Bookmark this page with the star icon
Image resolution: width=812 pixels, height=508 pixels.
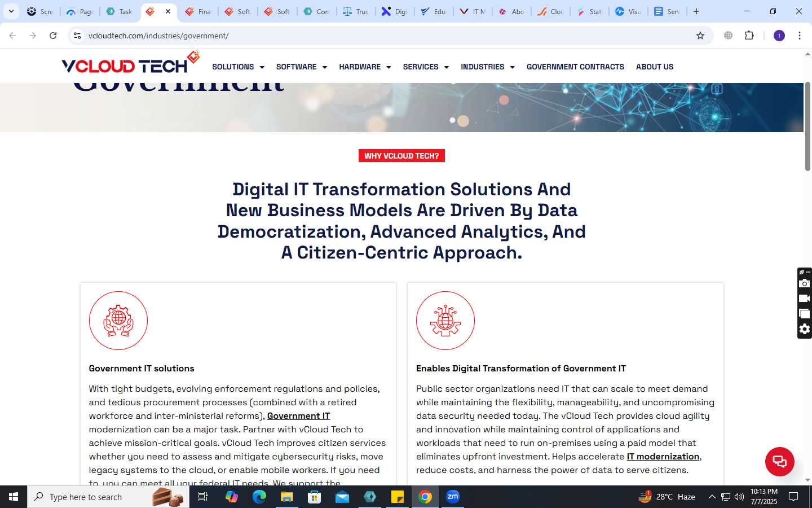pyautogui.click(x=700, y=36)
